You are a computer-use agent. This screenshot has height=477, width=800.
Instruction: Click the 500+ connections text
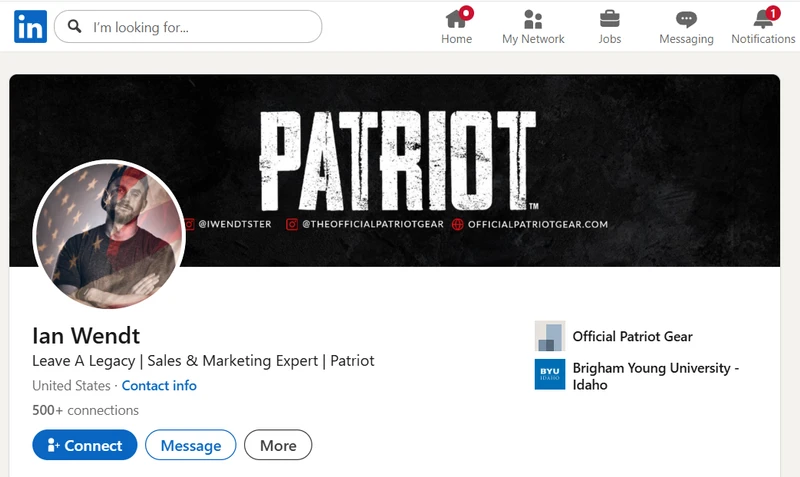tap(85, 410)
